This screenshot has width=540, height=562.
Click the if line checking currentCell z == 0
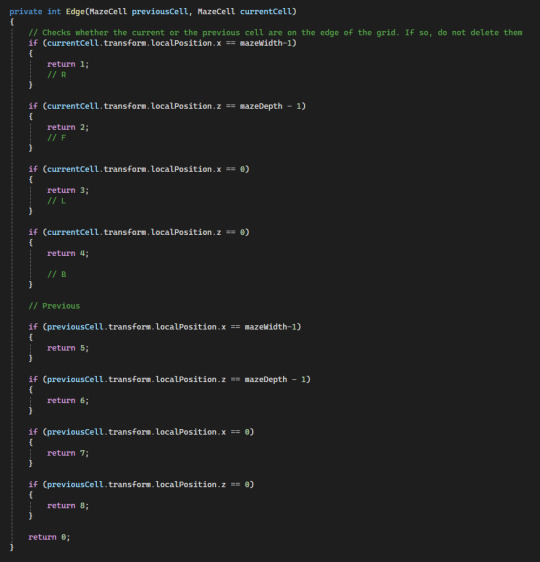point(139,232)
